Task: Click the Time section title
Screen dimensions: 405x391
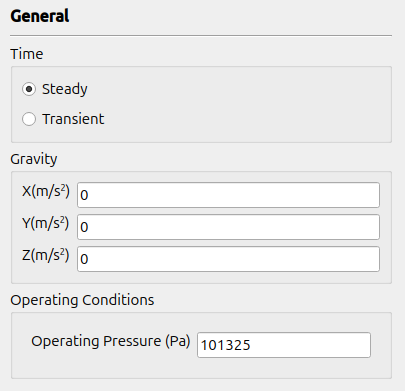Action: click(27, 54)
